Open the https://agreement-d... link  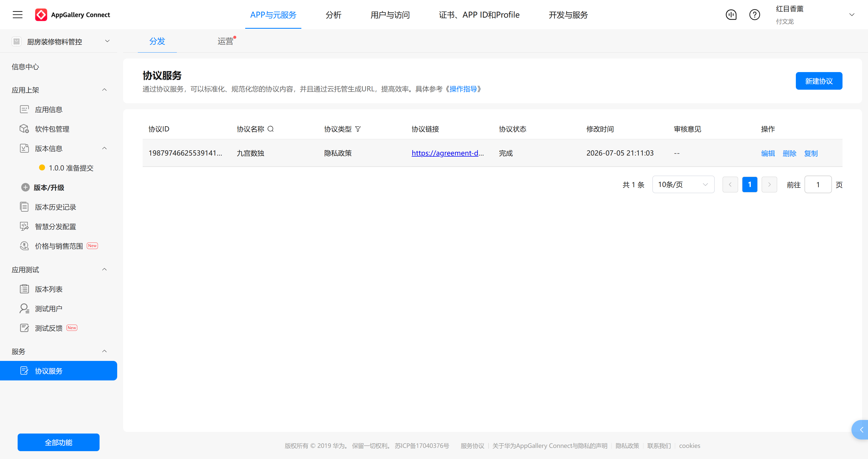[448, 153]
